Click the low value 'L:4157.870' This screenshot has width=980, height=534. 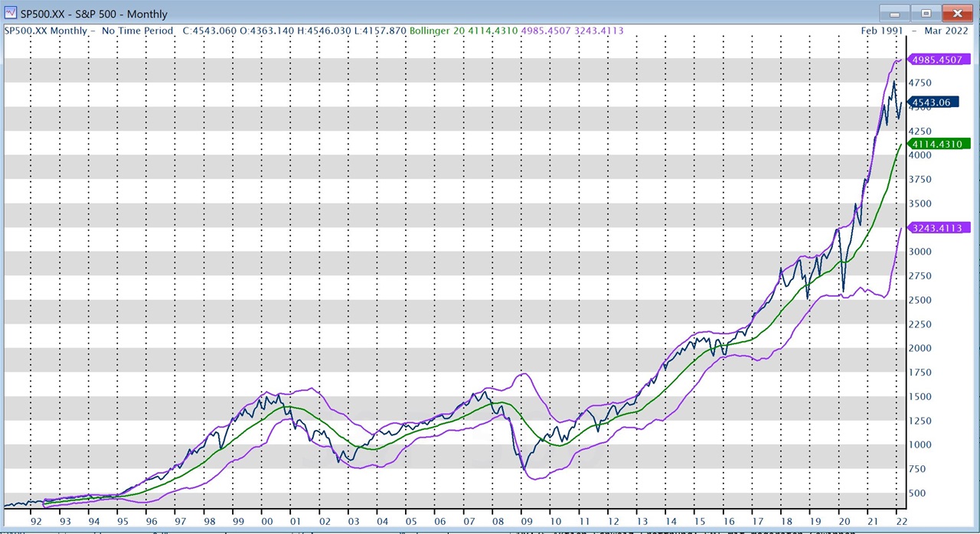379,31
